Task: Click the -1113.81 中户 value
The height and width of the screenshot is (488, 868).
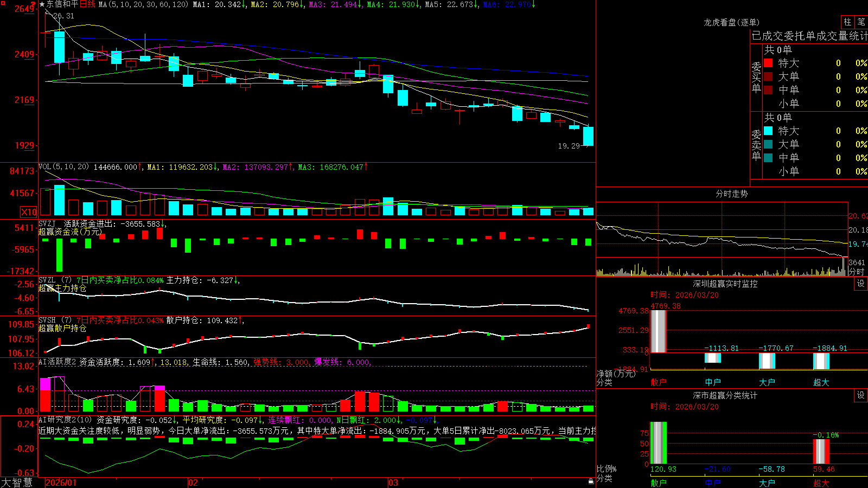Action: [x=721, y=348]
